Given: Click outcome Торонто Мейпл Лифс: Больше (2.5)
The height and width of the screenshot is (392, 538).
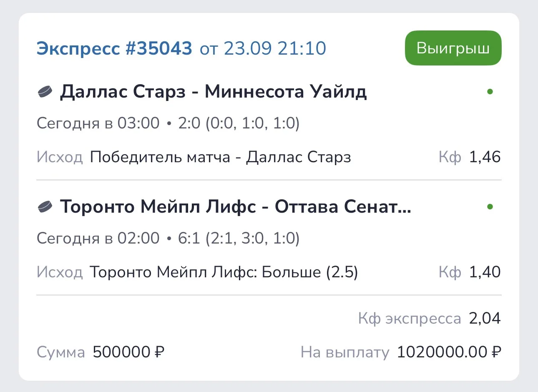Looking at the screenshot, I should tap(224, 272).
